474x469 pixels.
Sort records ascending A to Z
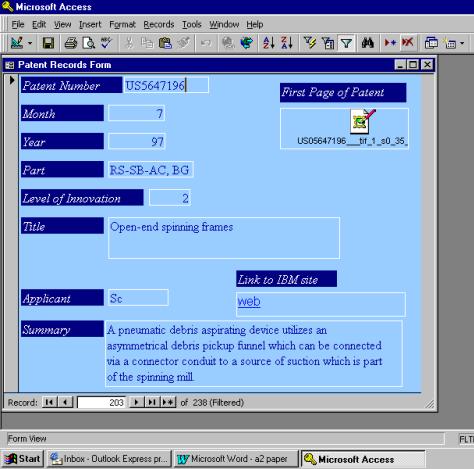pos(269,43)
